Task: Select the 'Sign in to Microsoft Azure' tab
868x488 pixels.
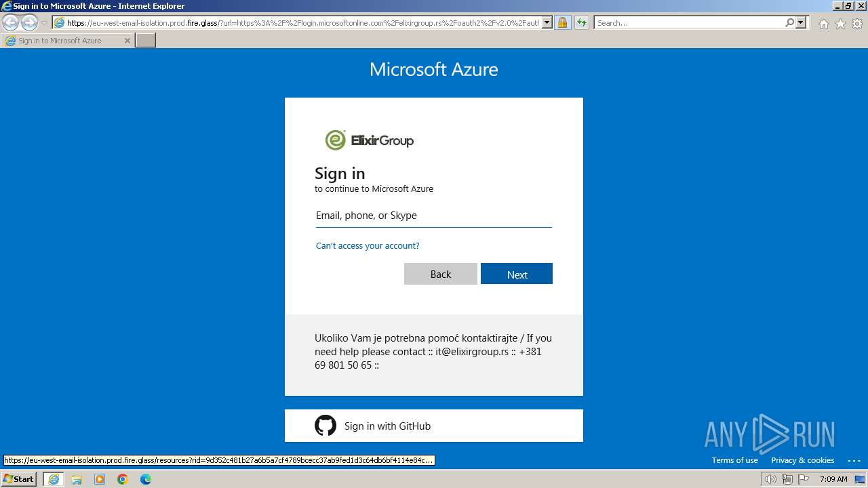Action: (66, 41)
